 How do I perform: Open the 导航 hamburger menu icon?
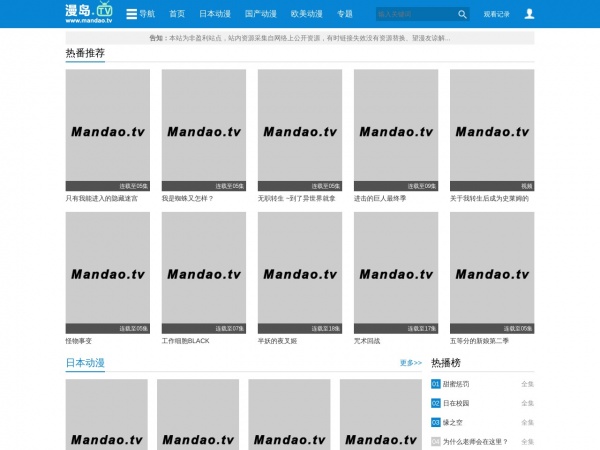(131, 14)
